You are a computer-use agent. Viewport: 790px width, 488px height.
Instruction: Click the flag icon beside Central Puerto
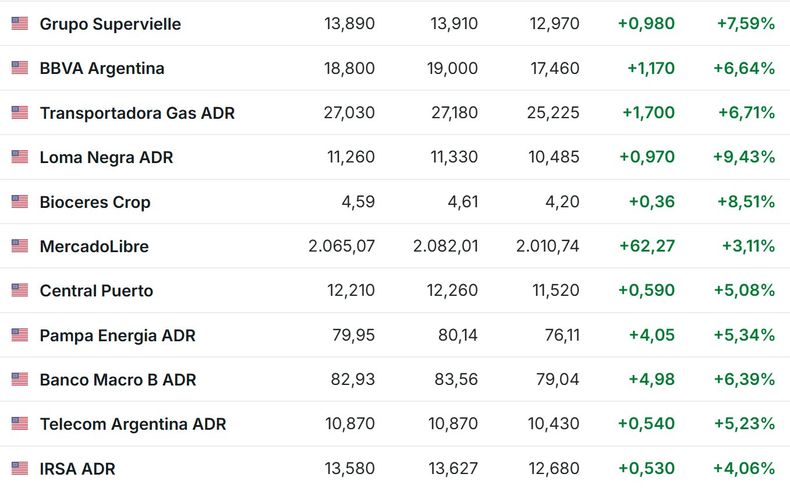tap(20, 291)
